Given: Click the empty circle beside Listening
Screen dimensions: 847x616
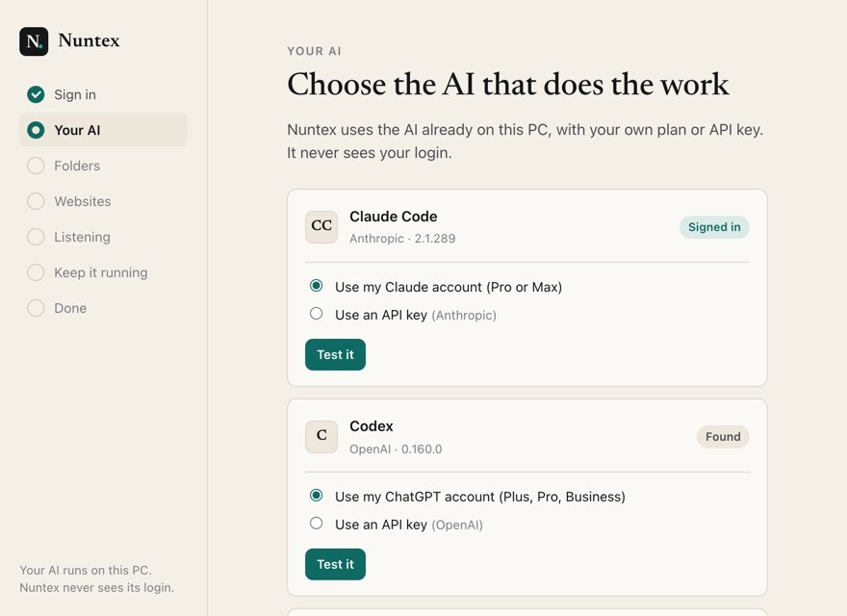Looking at the screenshot, I should [x=36, y=237].
